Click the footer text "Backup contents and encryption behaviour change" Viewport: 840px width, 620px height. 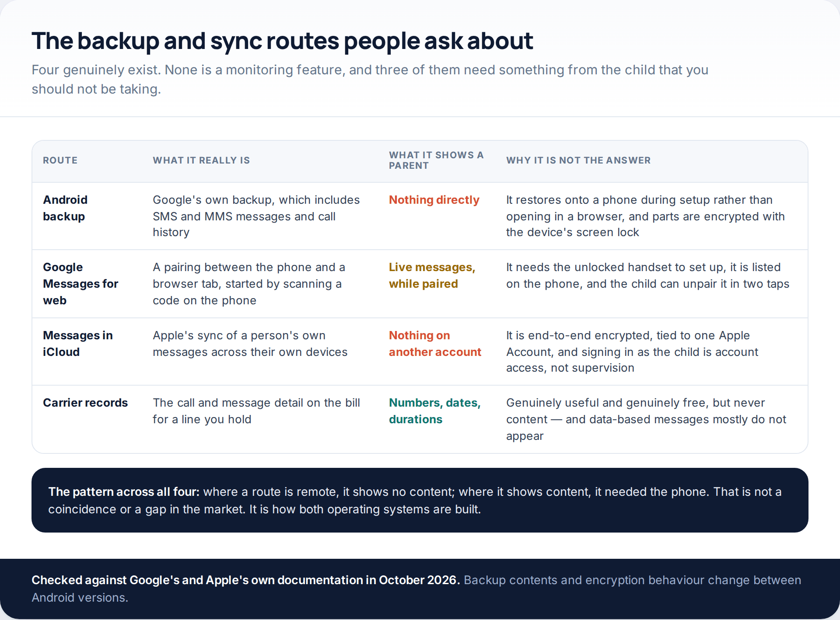(416, 589)
